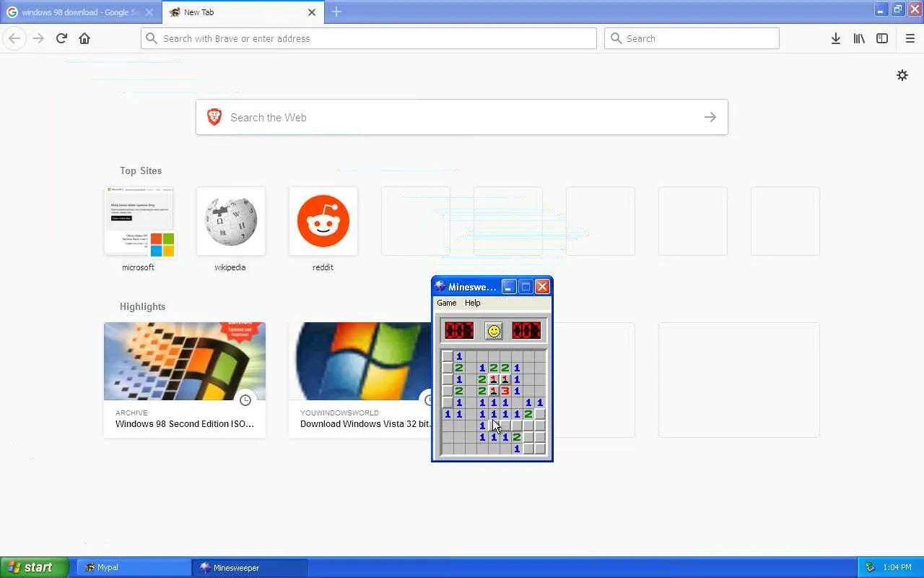Click the clock icon on Windows 98 highlight
Image resolution: width=924 pixels, height=578 pixels.
point(245,400)
